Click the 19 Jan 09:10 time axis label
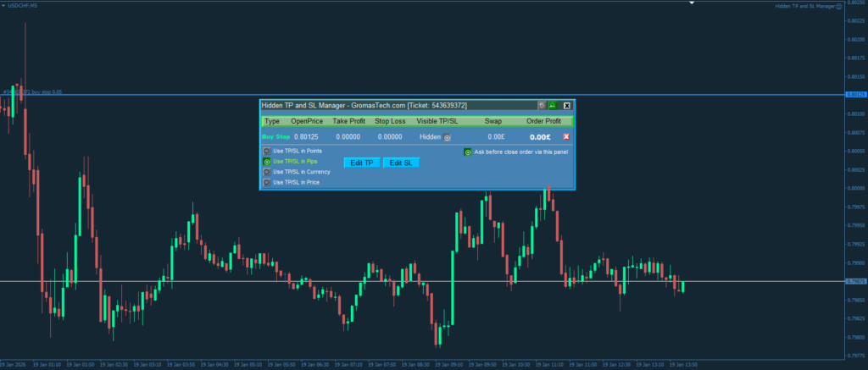The image size is (868, 370). (449, 365)
